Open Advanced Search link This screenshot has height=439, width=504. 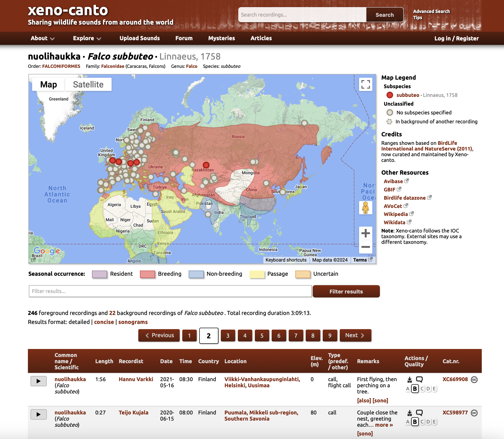431,11
